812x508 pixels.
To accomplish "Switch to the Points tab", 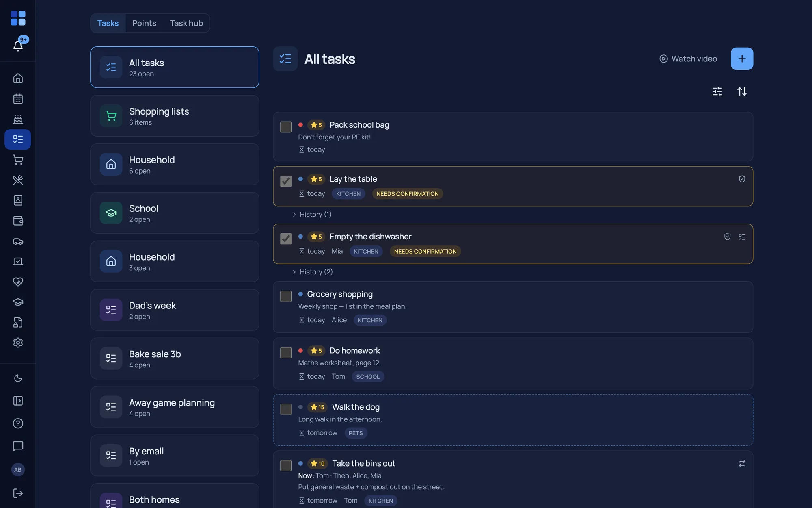I will pyautogui.click(x=144, y=23).
